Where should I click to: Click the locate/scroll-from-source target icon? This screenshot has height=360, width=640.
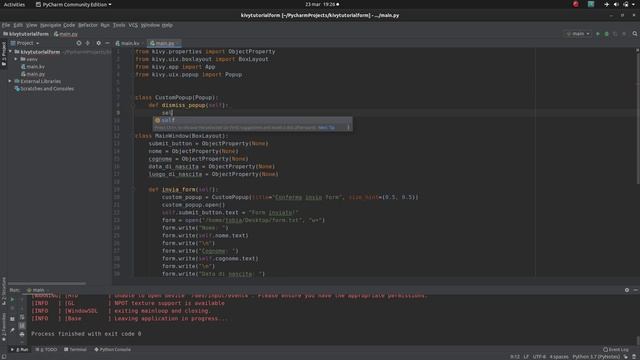coord(79,43)
